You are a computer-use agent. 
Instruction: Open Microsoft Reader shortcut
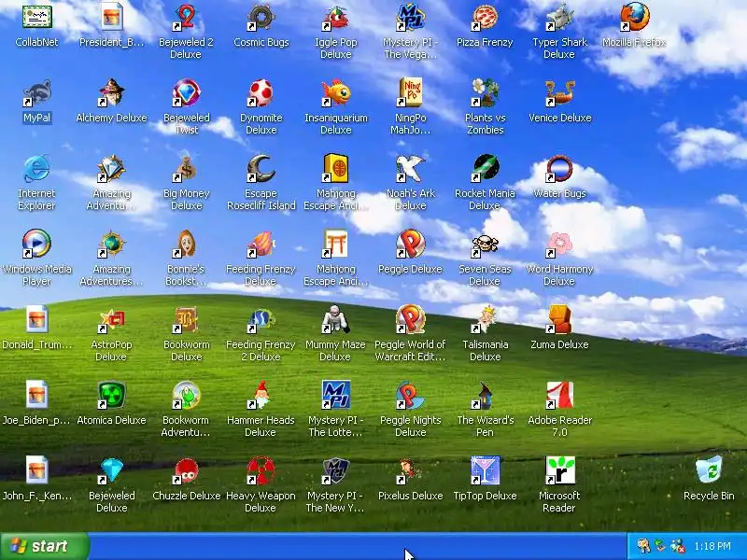coord(559,470)
